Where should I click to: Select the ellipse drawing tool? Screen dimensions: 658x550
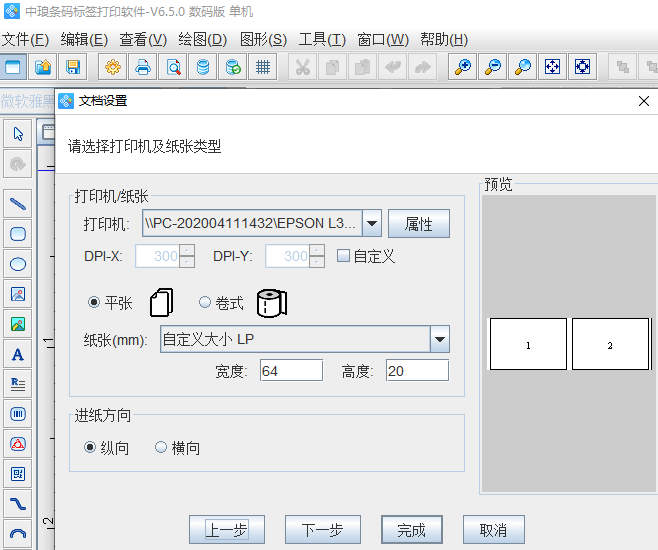pyautogui.click(x=17, y=265)
